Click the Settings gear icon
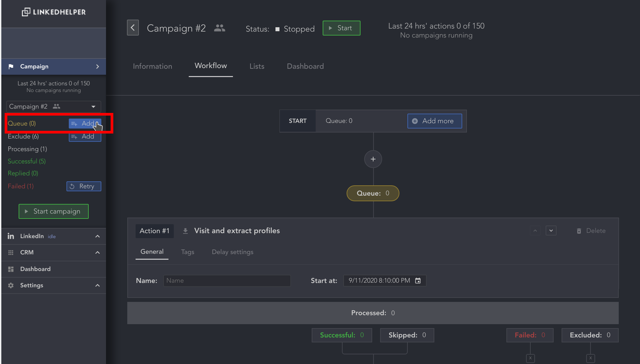Viewport: 640px width, 364px height. [11, 285]
